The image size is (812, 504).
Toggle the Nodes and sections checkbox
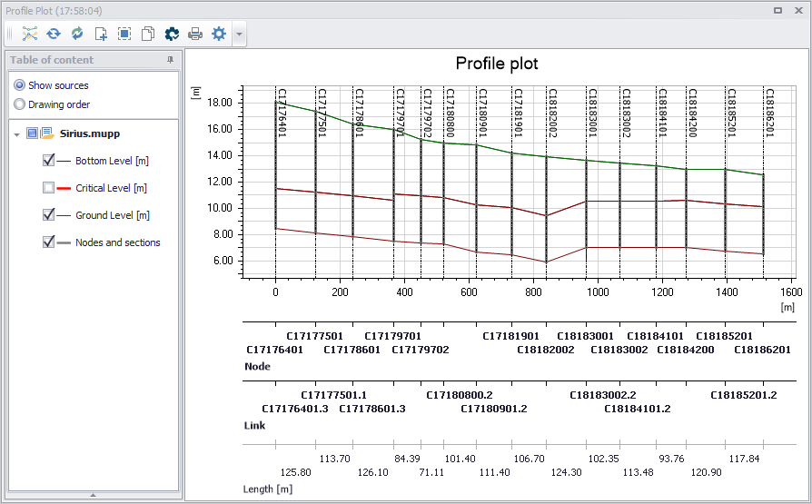pos(49,242)
